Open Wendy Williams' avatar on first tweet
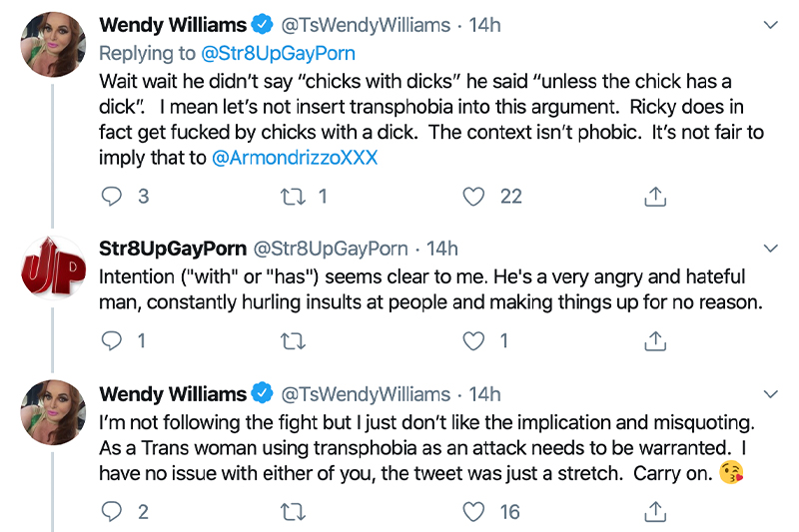The height and width of the screenshot is (532, 799). click(52, 46)
